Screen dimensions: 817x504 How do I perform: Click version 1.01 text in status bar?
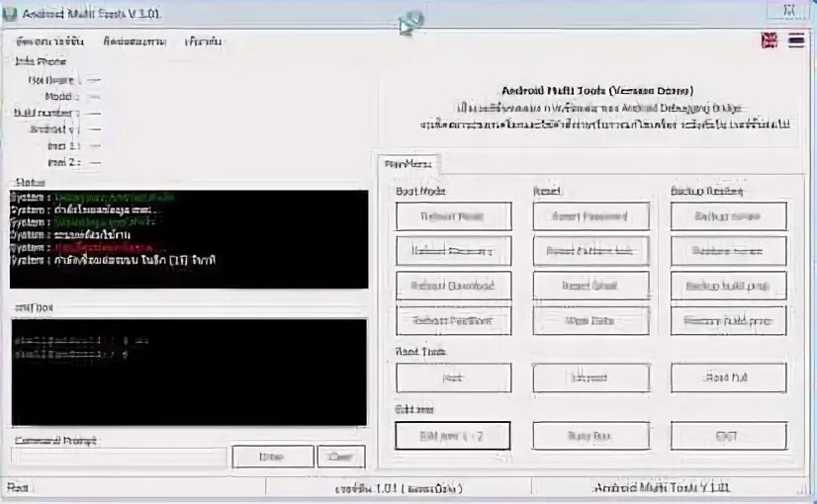[399, 488]
